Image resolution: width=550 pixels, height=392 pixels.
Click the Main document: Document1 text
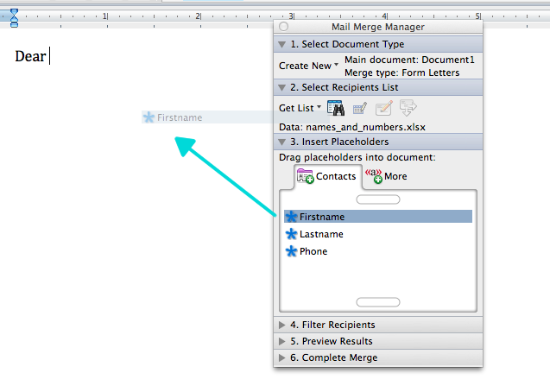409,60
